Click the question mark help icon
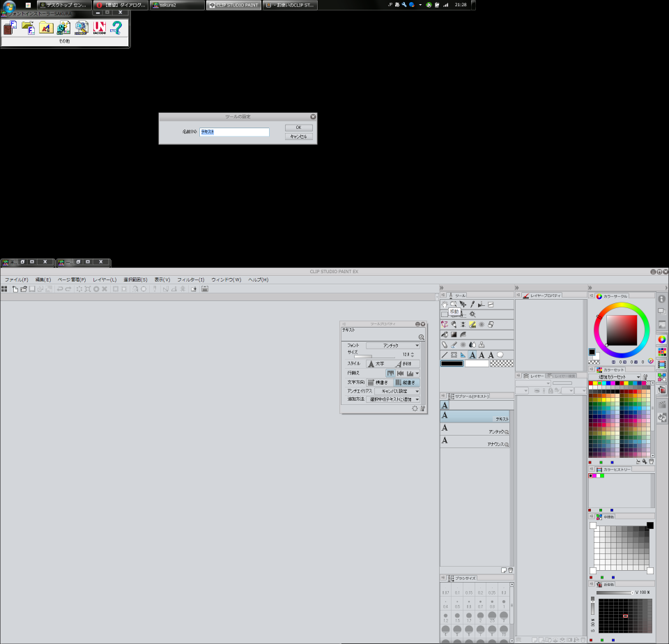669x644 pixels. 117,27
